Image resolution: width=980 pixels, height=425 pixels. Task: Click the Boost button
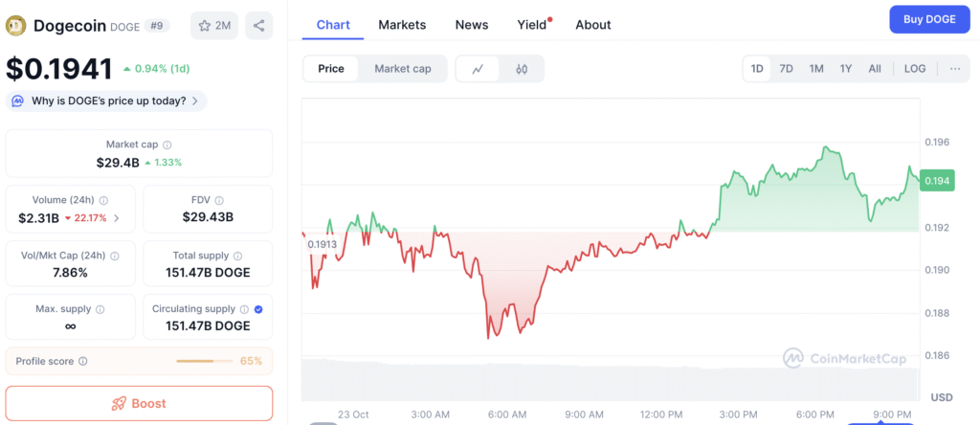139,403
